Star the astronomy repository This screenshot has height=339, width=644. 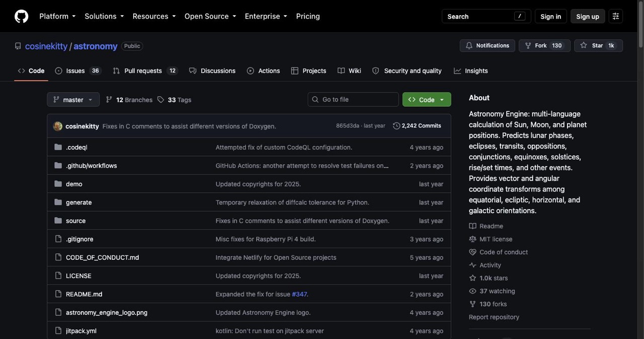(598, 45)
